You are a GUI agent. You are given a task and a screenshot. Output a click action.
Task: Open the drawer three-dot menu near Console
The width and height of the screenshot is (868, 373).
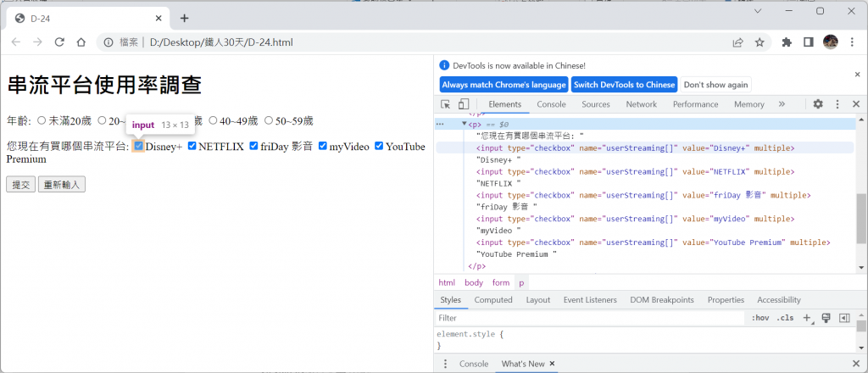point(445,364)
